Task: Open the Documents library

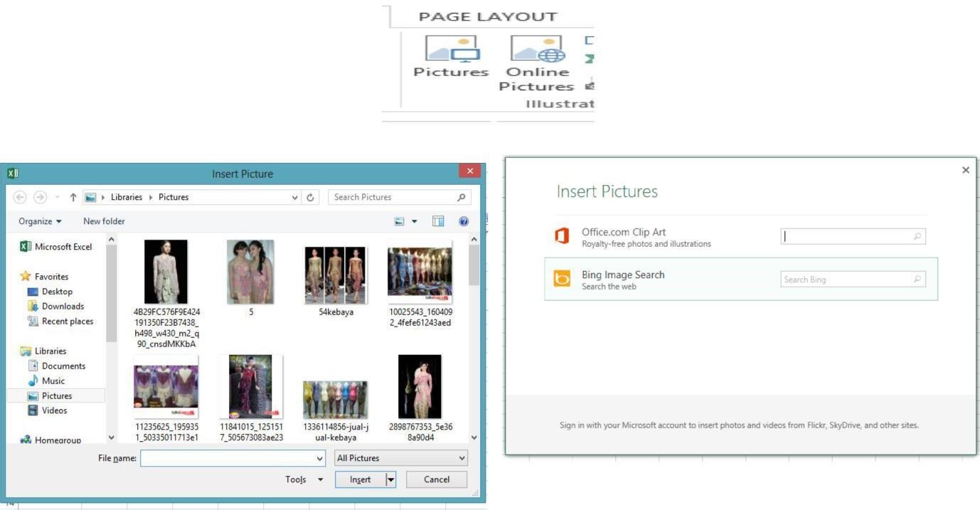Action: pyautogui.click(x=56, y=366)
